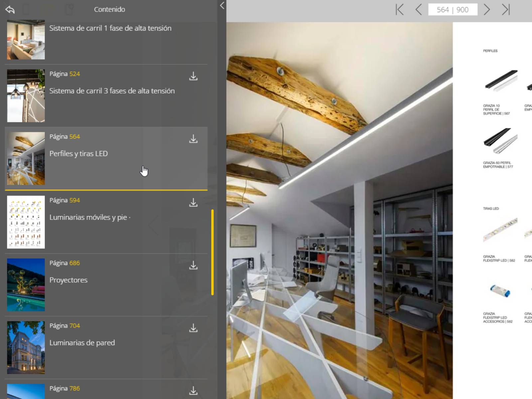
Task: Jump to the first page
Action: pyautogui.click(x=400, y=10)
